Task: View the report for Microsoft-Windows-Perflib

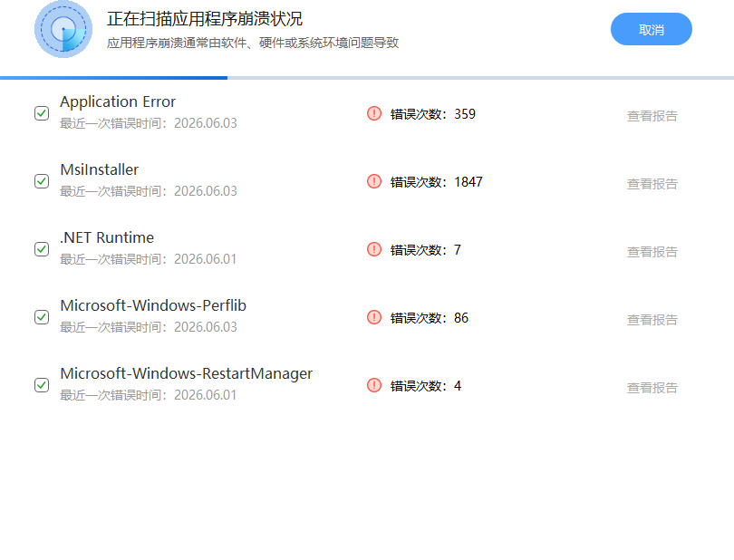Action: (x=652, y=319)
